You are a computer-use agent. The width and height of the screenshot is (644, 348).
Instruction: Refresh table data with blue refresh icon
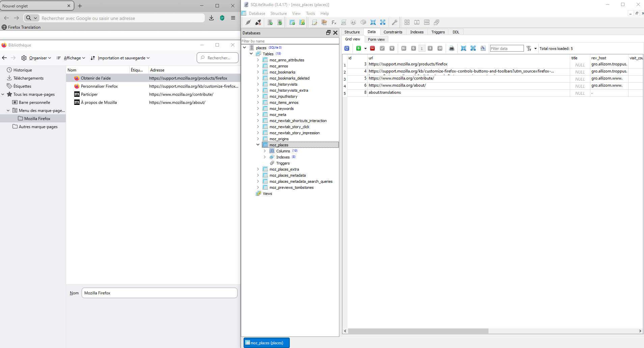click(347, 49)
